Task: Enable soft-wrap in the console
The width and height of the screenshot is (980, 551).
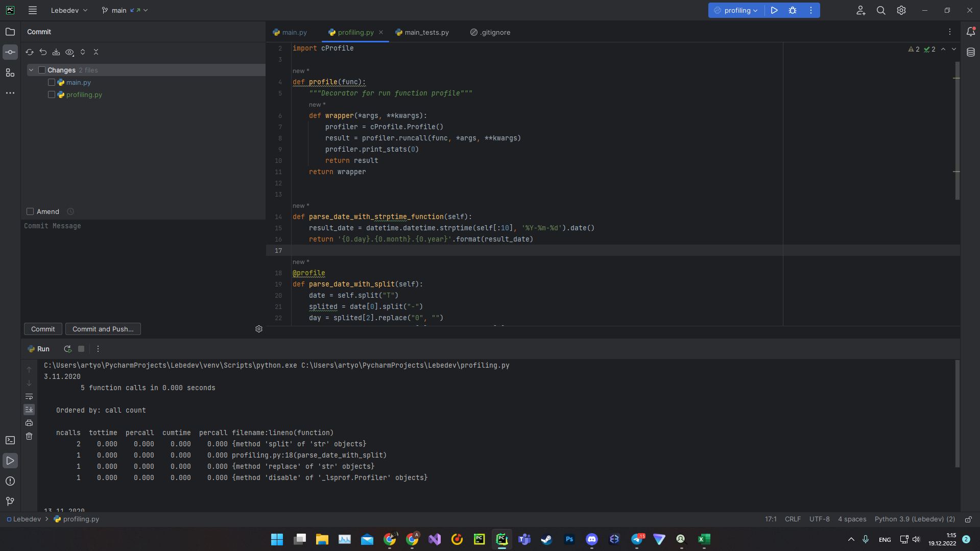Action: pyautogui.click(x=29, y=397)
